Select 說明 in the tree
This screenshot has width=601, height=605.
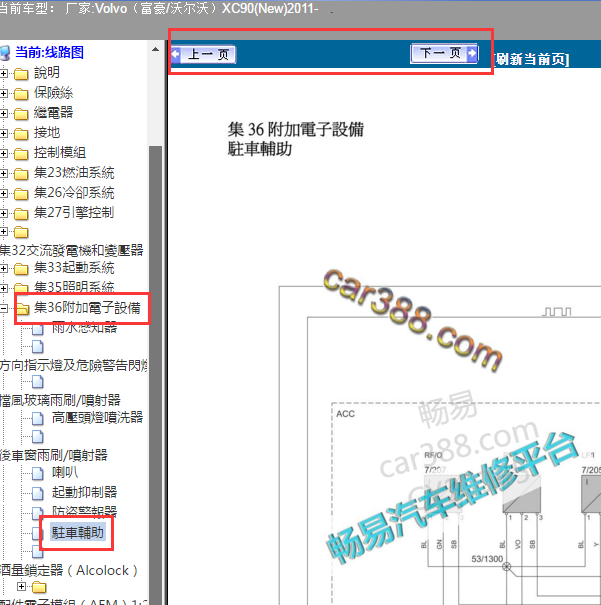[47, 73]
